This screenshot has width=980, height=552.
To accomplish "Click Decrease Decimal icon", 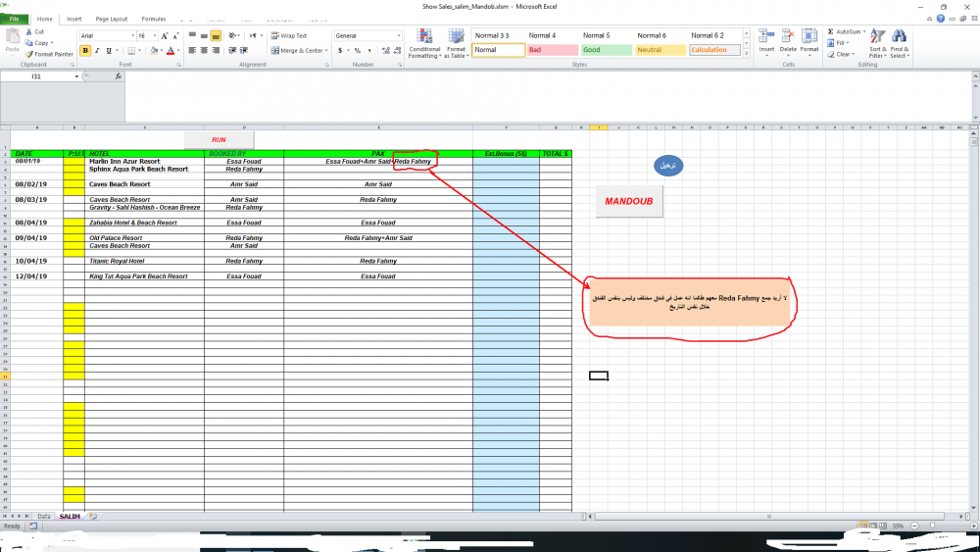I will click(x=397, y=51).
